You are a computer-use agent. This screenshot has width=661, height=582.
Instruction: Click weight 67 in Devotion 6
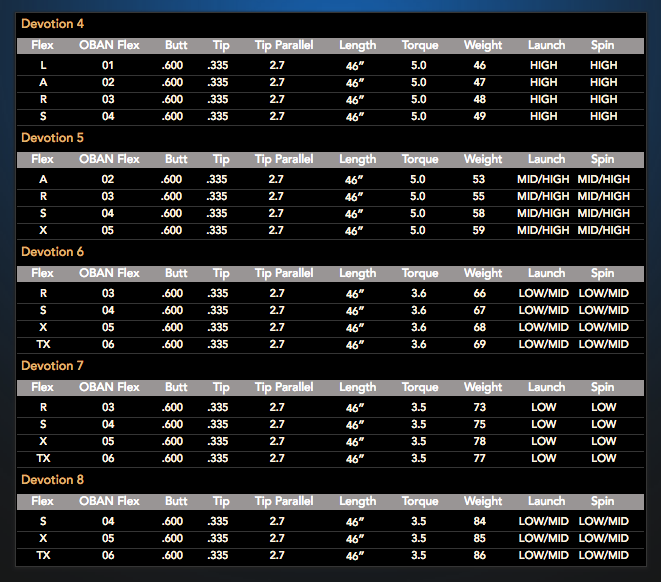(x=479, y=311)
